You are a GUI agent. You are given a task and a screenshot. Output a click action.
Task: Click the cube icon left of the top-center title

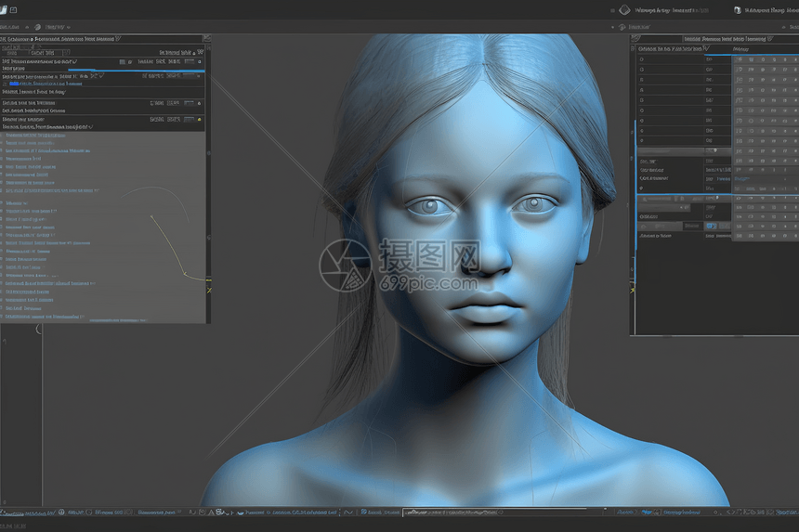coord(624,10)
